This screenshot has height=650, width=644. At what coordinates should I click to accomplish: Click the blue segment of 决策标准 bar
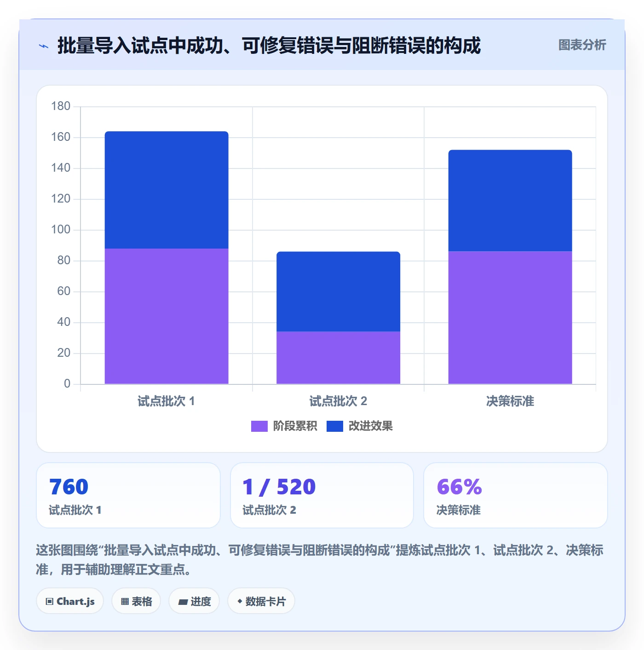click(x=510, y=201)
